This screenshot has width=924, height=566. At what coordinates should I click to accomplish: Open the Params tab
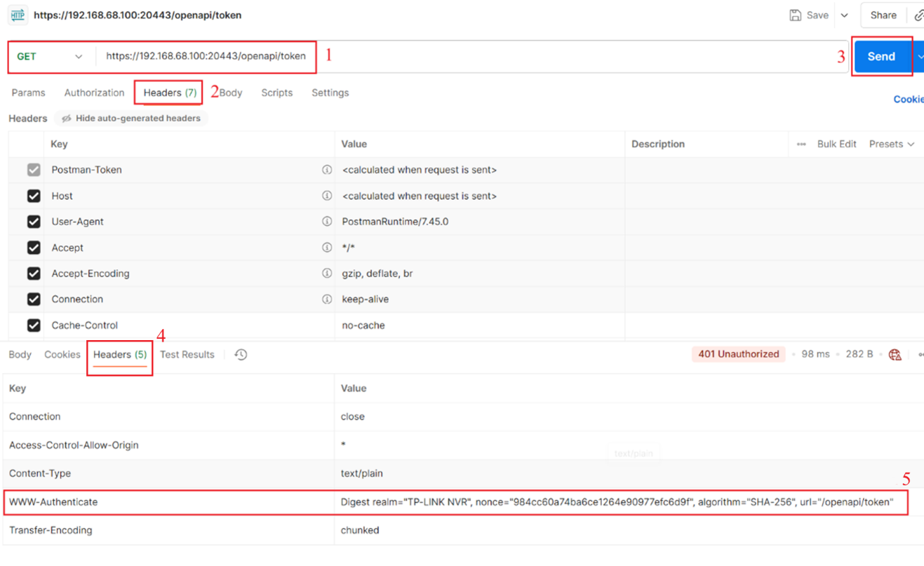click(x=28, y=93)
